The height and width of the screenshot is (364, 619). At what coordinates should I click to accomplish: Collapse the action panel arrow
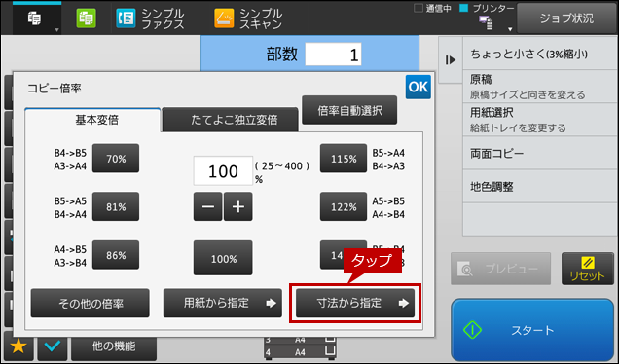click(451, 60)
